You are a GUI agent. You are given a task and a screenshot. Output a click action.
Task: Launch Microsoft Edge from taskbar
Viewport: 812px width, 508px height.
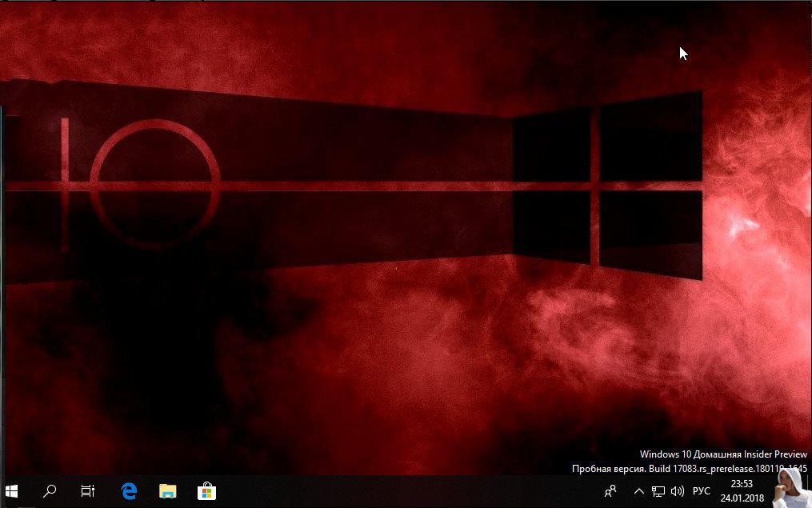(x=129, y=491)
